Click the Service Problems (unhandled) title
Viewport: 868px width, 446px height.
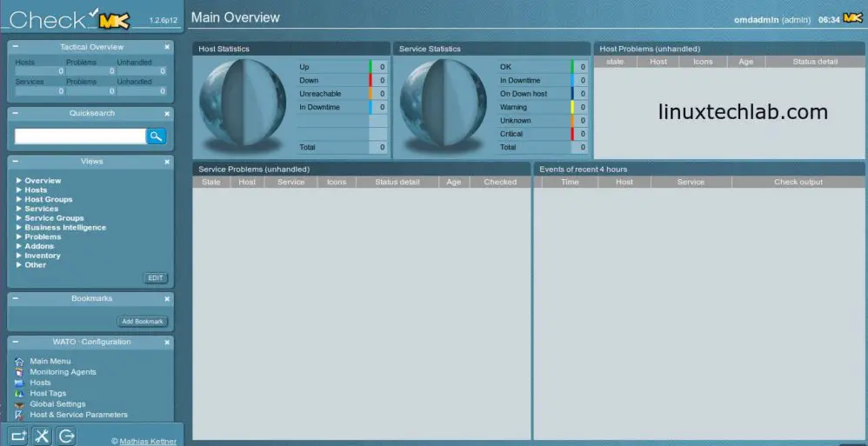(x=254, y=170)
